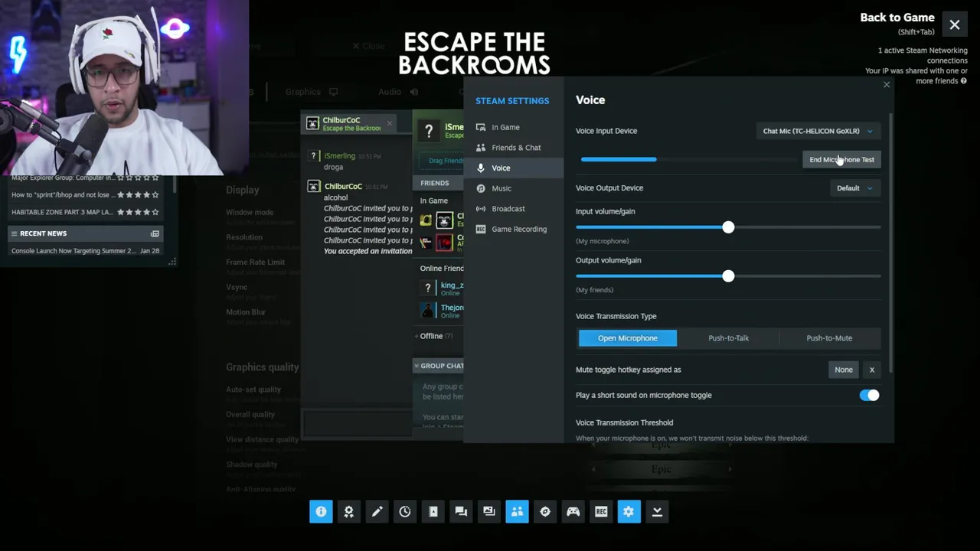Click the Recent News panel pop-out icon
The width and height of the screenshot is (980, 551).
[155, 233]
